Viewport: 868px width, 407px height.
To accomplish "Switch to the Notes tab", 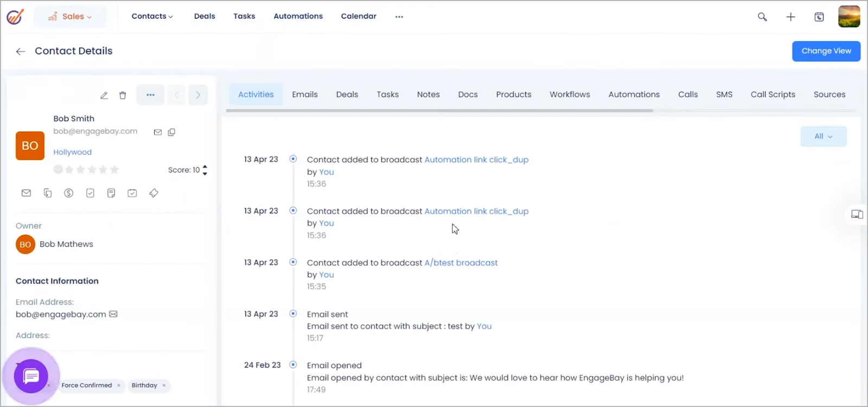I will point(429,94).
